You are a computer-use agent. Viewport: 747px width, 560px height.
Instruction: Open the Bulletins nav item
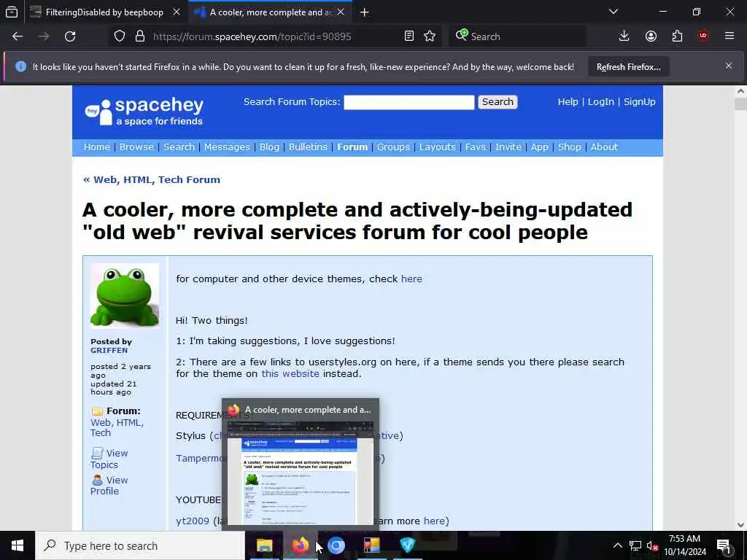(308, 147)
